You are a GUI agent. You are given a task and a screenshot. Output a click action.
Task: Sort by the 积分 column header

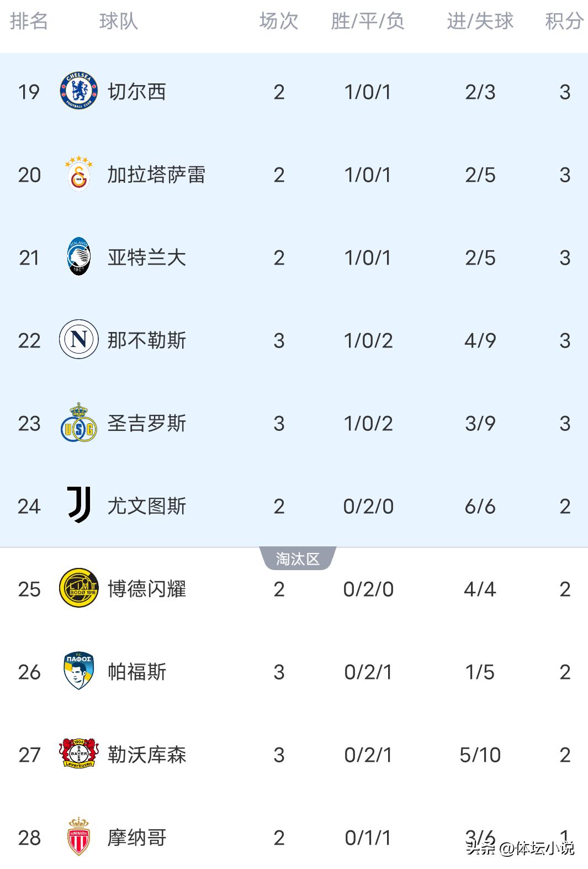click(x=564, y=22)
